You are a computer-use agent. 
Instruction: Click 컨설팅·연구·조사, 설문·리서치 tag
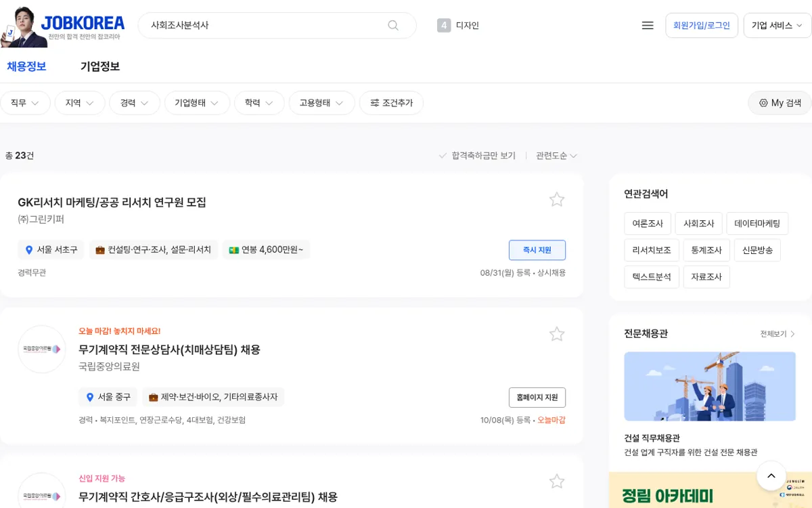(x=153, y=250)
